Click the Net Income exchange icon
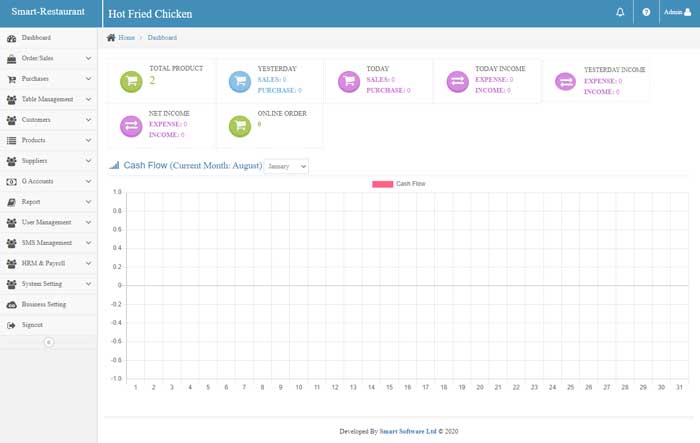 (130, 126)
